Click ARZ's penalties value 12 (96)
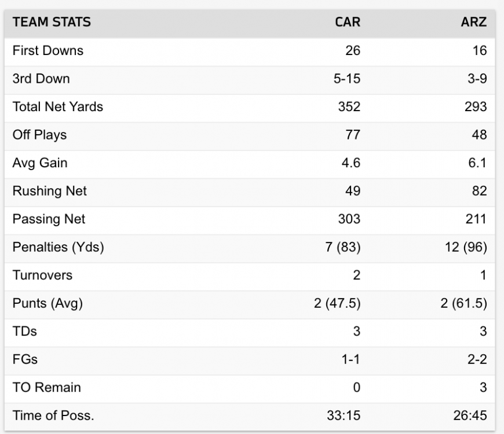The width and height of the screenshot is (504, 434). point(464,247)
